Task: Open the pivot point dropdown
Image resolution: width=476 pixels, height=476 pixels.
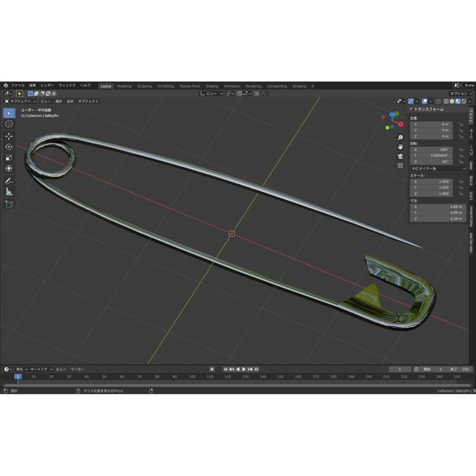Action: click(230, 93)
